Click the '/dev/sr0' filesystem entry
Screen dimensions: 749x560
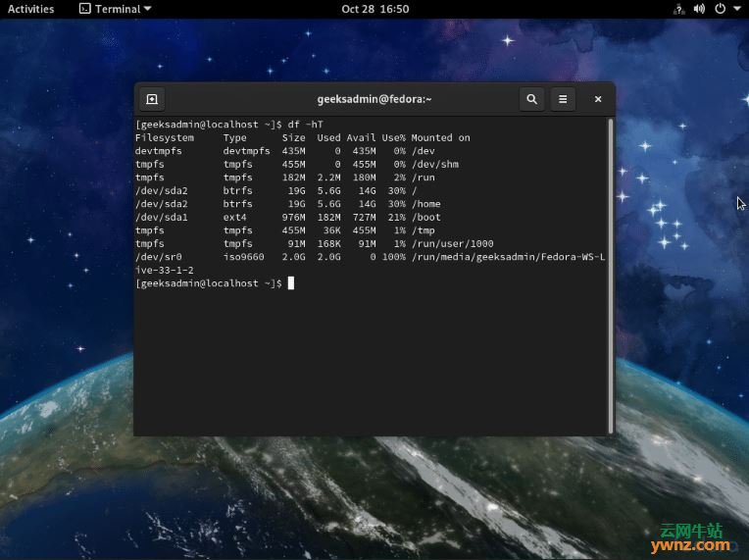[x=159, y=257]
